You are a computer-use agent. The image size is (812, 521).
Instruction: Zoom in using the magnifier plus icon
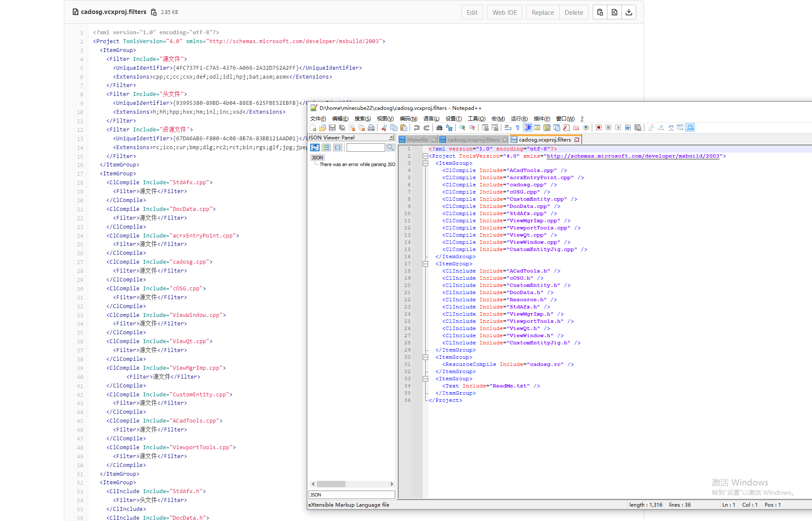point(462,128)
